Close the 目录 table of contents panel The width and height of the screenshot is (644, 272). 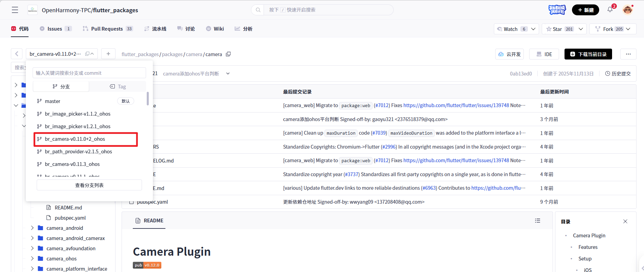(625, 221)
